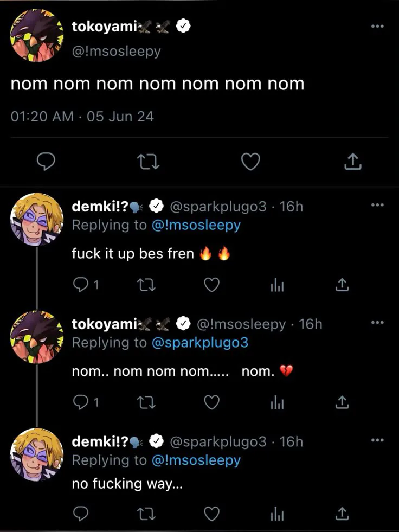The height and width of the screenshot is (532, 399).
Task: Reply to the "no fucking way..." tweet
Action: point(80,512)
